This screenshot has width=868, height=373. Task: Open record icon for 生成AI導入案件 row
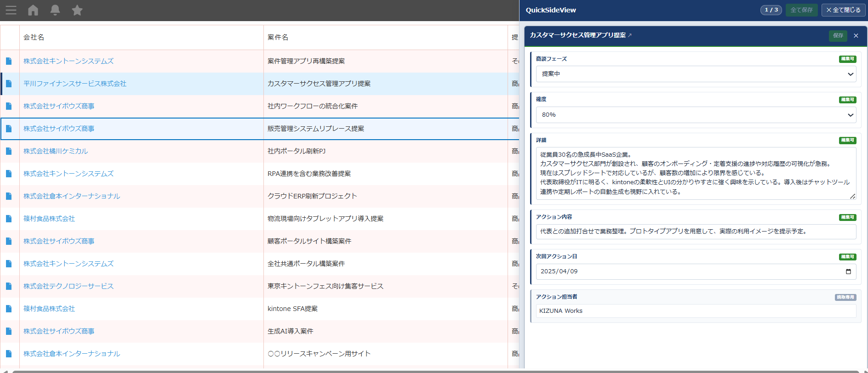[x=9, y=331]
